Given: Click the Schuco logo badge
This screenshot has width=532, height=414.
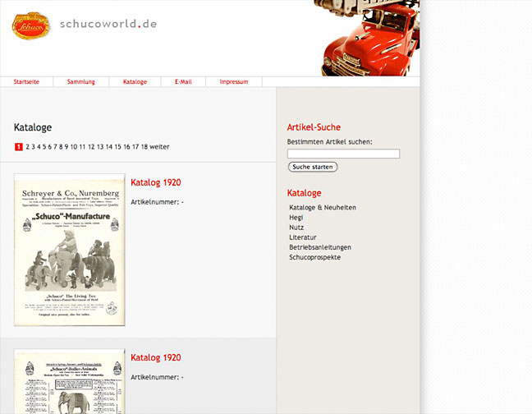Looking at the screenshot, I should [x=31, y=25].
